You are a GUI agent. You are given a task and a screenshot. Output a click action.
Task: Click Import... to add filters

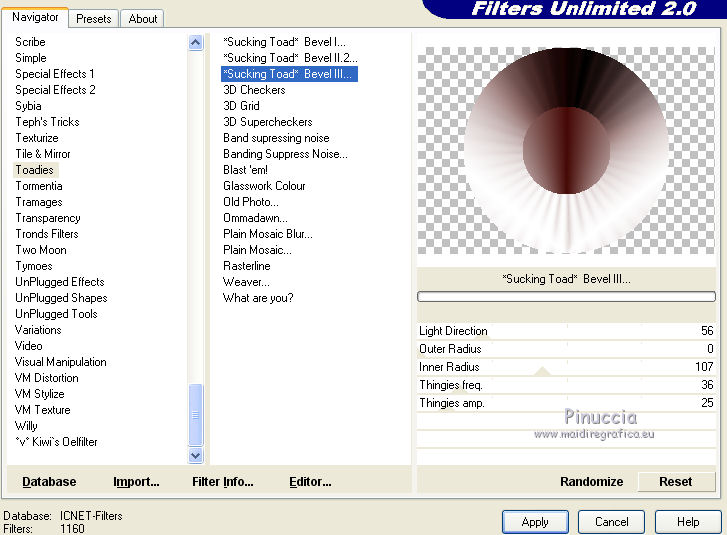click(136, 482)
